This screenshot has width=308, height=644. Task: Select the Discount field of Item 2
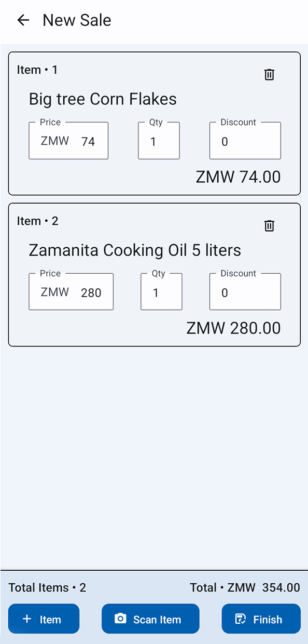(244, 291)
